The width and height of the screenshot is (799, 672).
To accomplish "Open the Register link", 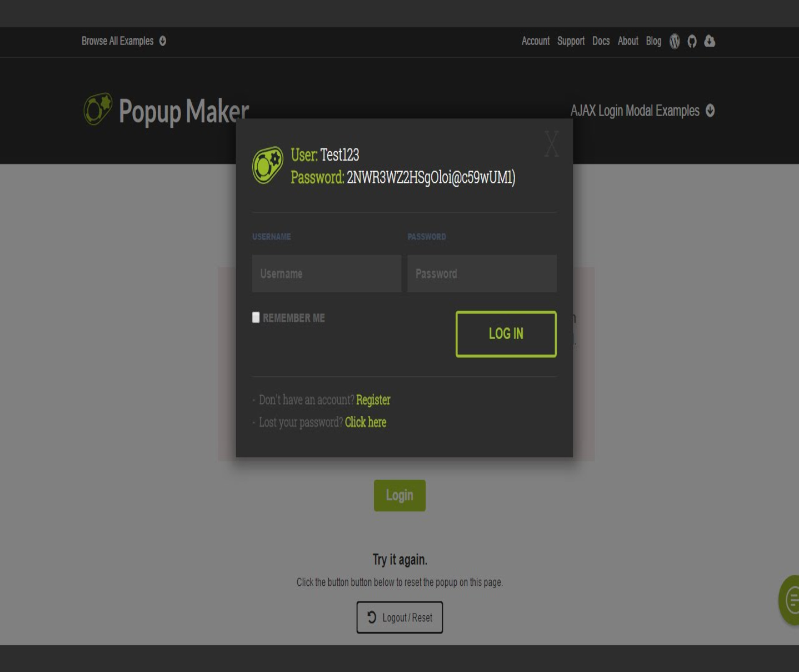I will click(373, 400).
